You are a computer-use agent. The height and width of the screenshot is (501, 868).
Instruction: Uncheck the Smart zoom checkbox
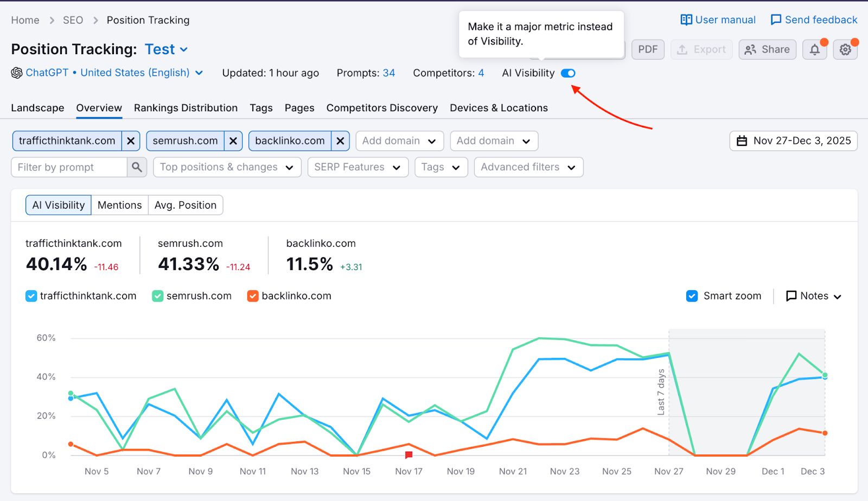[x=692, y=296]
